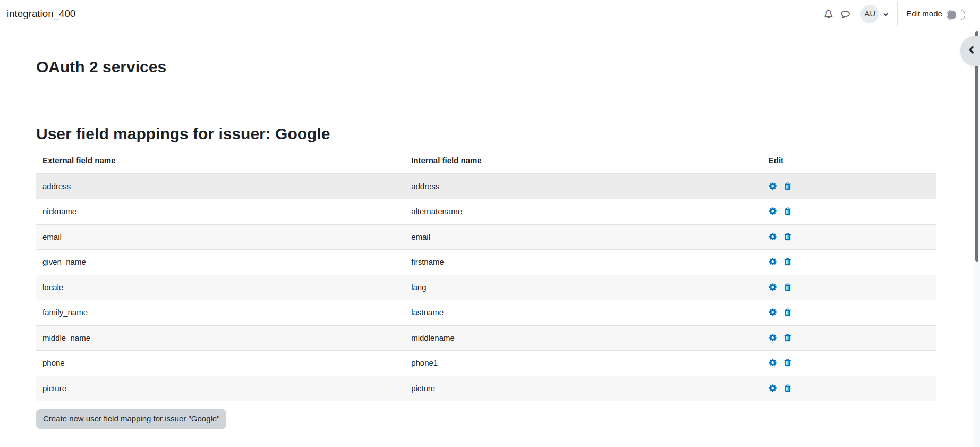
Task: Delete the given_name field mapping
Action: (788, 262)
